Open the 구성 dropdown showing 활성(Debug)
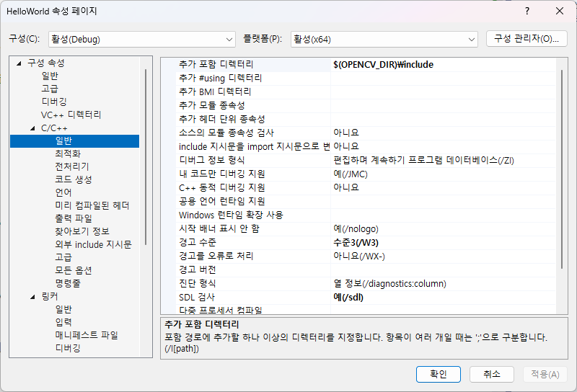Image resolution: width=577 pixels, height=392 pixels. click(x=141, y=39)
